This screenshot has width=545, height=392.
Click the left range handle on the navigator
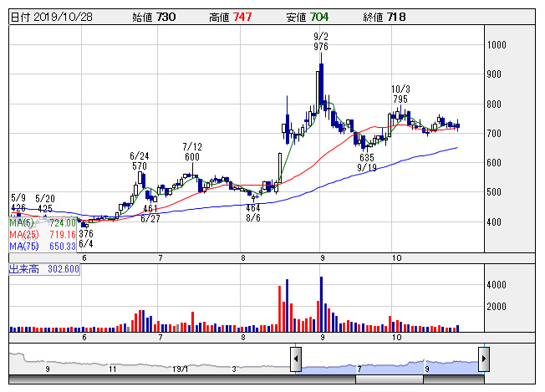296,360
